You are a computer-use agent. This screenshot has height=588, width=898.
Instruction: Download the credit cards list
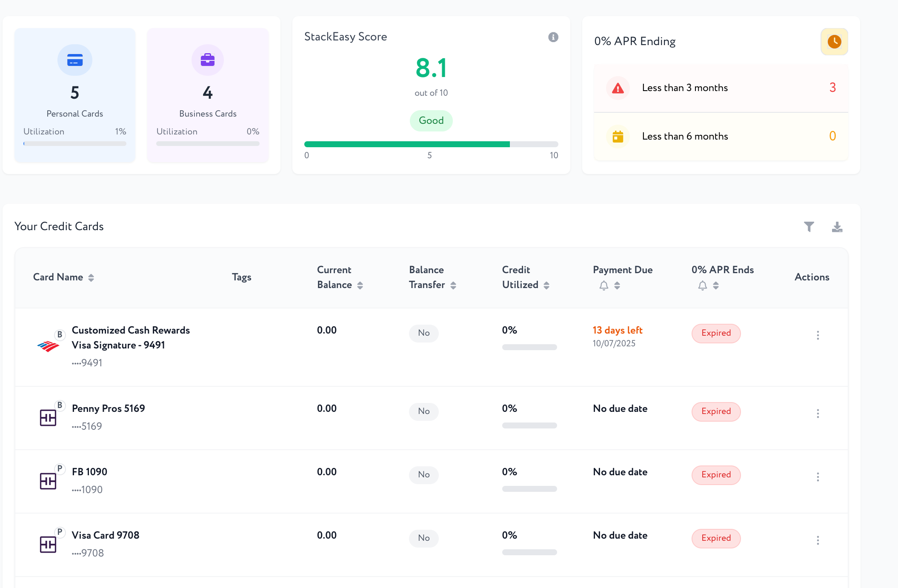click(837, 227)
